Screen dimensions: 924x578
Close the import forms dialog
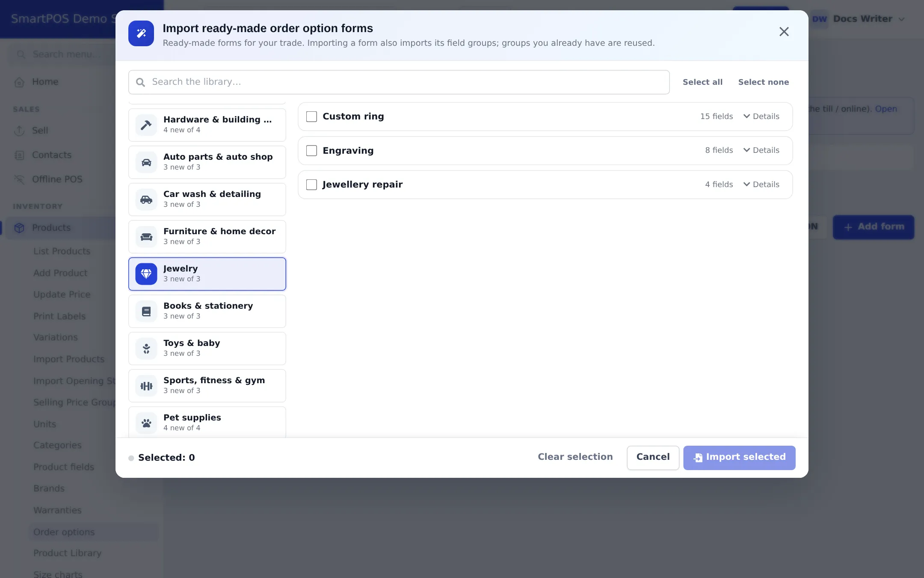784,32
